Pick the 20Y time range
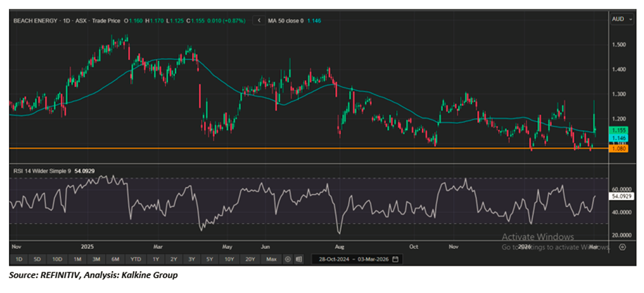The width and height of the screenshot is (644, 293). 251,259
